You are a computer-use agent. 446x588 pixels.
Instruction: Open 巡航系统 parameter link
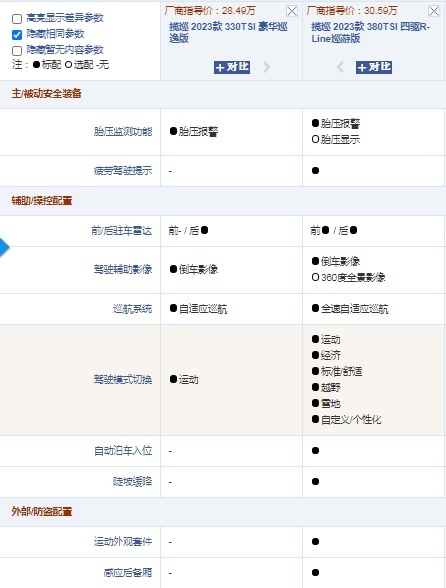pos(132,309)
